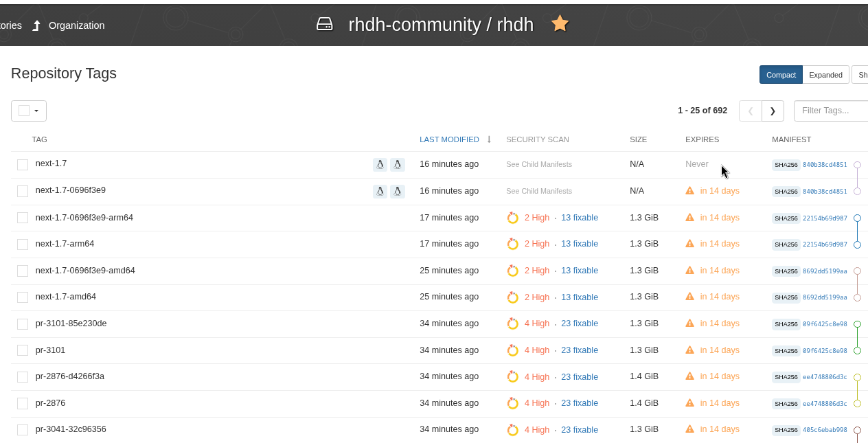868x443 pixels.
Task: Check the box for tag next-1.7-0696f3e9
Action: (23, 191)
